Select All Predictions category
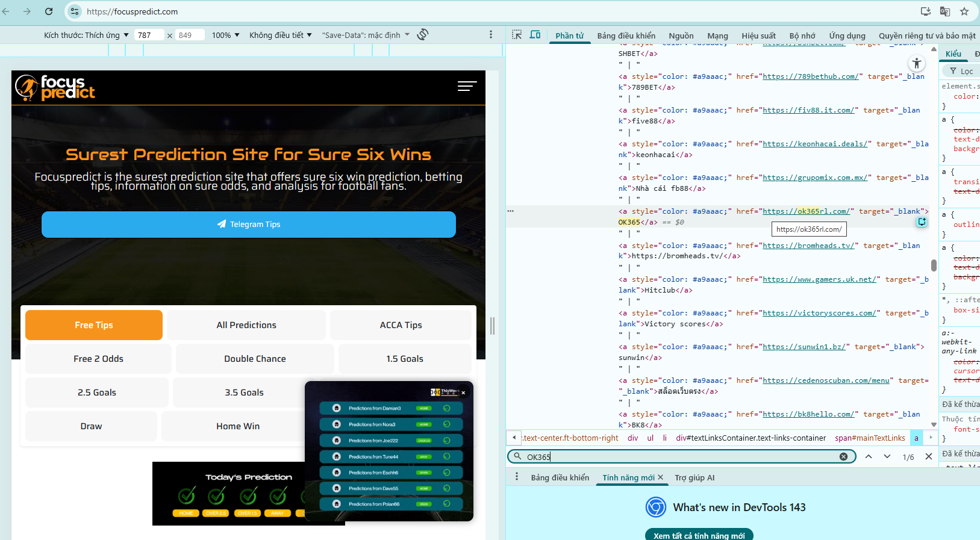 point(246,325)
